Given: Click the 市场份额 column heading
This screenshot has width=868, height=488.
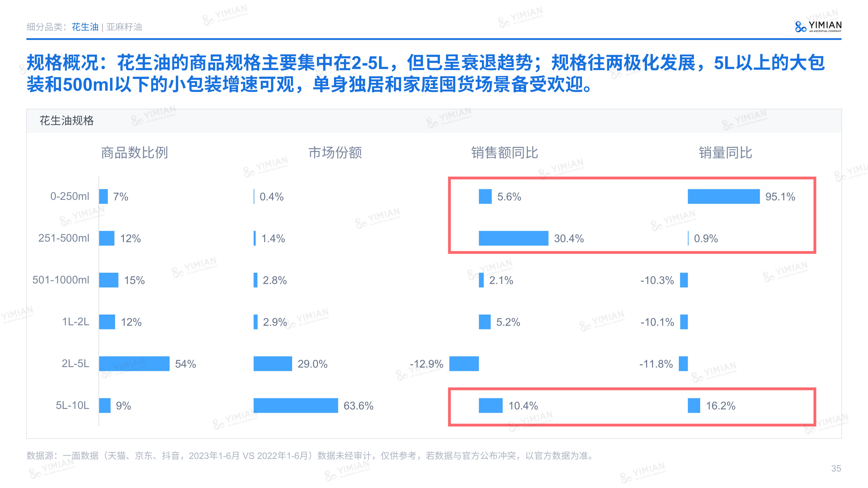Looking at the screenshot, I should [335, 153].
